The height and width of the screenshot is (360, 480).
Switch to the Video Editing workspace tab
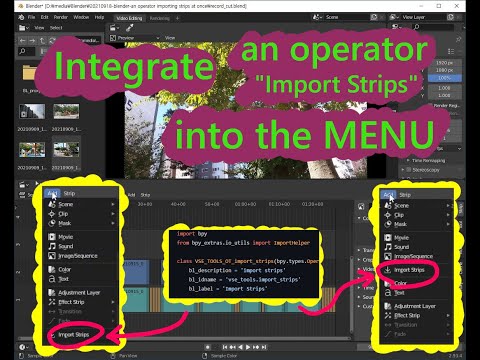[129, 18]
